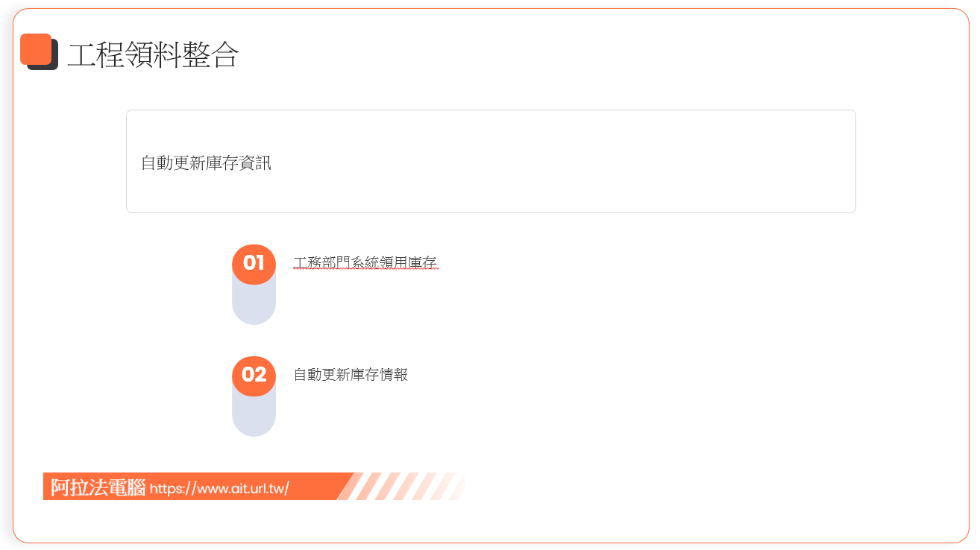Click the word 庫存 in the 01 item text
The image size is (980, 550).
pyautogui.click(x=424, y=263)
